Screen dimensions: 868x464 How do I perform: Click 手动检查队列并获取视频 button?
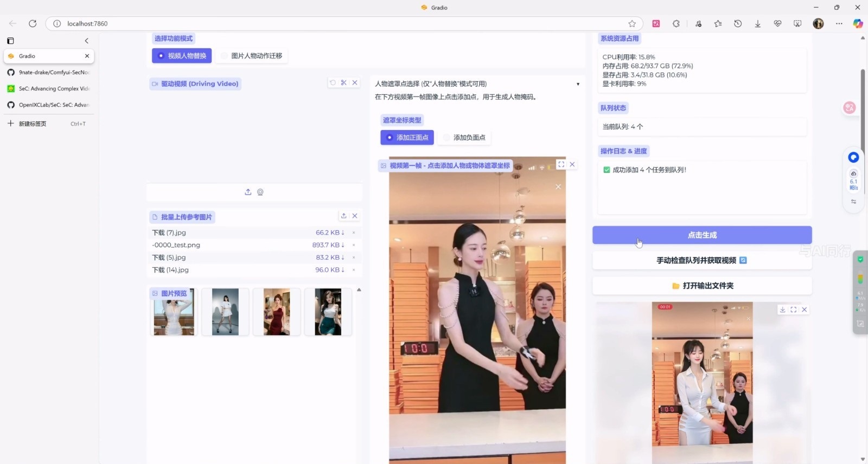pos(701,261)
